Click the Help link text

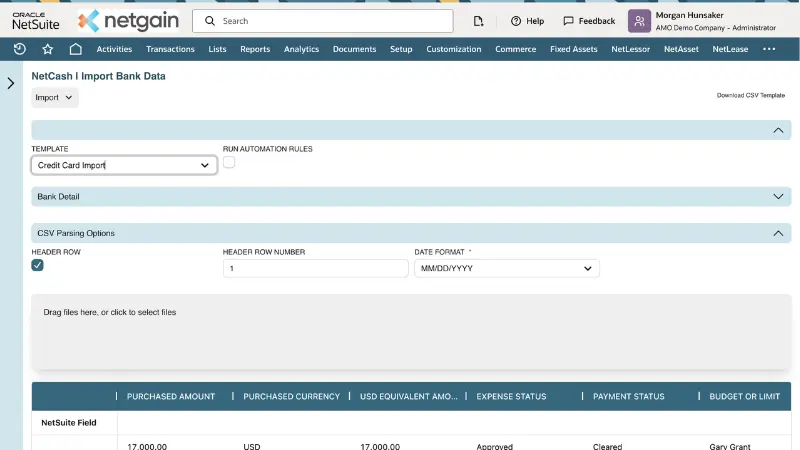[535, 21]
